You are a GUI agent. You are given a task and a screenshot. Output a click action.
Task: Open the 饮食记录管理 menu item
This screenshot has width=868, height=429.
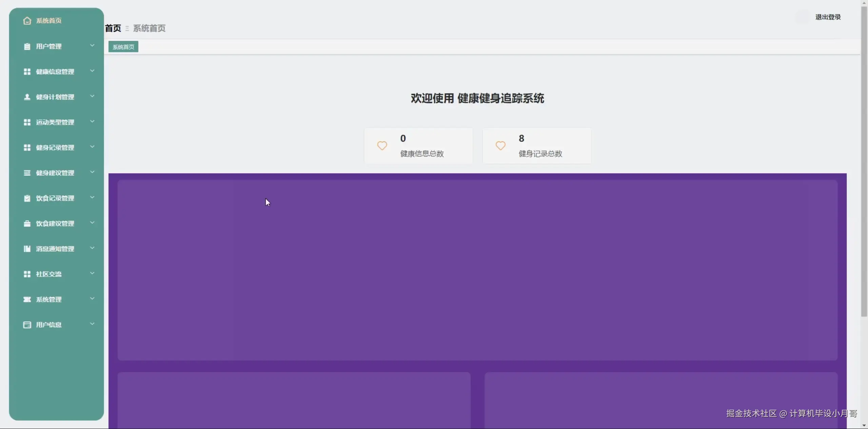click(55, 198)
